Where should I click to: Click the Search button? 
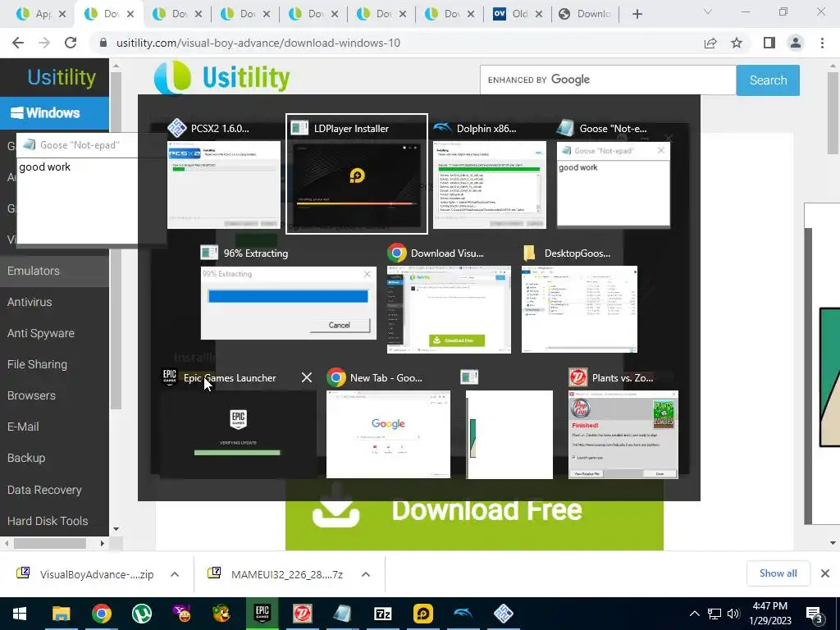click(768, 80)
